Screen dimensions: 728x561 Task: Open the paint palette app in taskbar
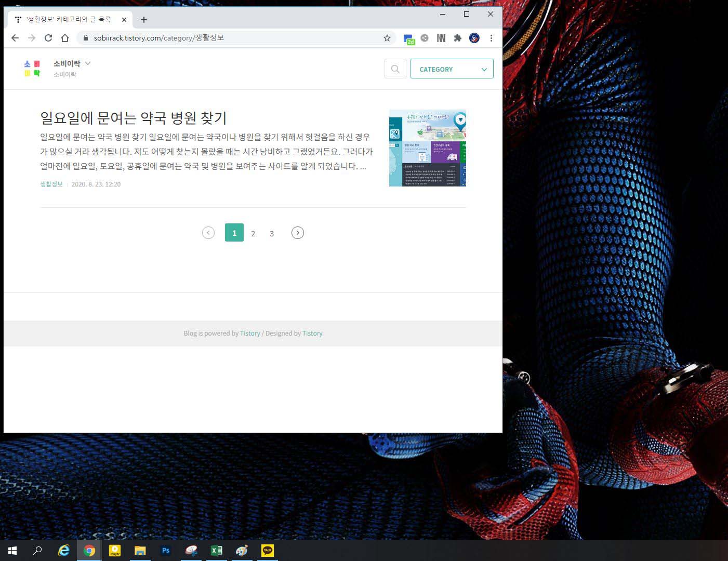242,551
